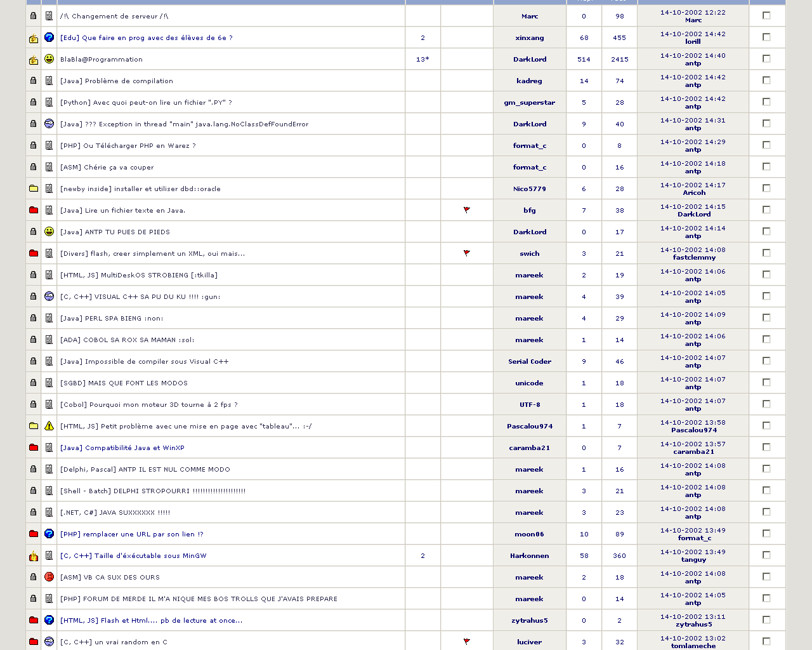
Task: Toggle the checkbox on the 'Flash et Html' row
Action: click(766, 620)
